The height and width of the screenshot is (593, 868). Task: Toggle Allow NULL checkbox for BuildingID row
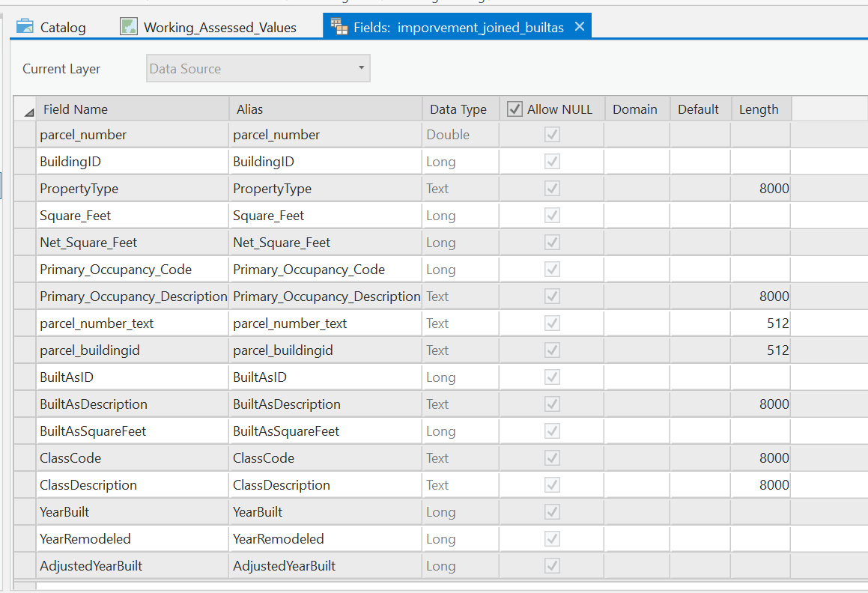[552, 162]
